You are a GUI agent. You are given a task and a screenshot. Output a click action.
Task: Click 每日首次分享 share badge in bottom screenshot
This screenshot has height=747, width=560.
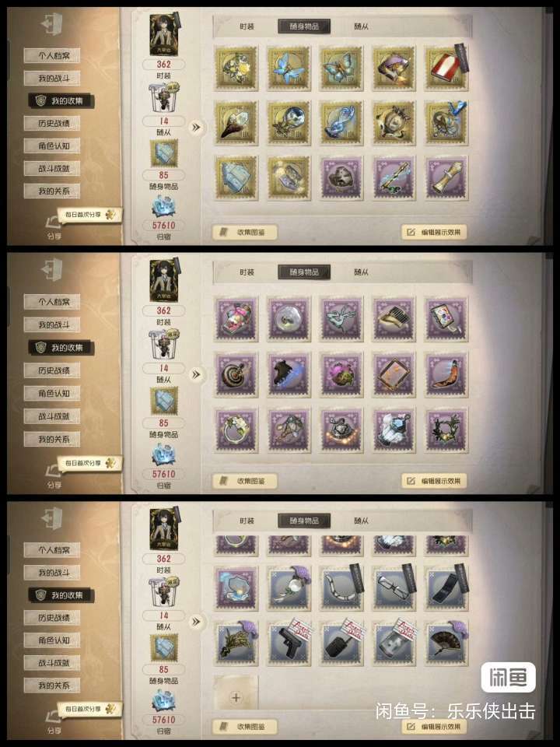pyautogui.click(x=89, y=708)
